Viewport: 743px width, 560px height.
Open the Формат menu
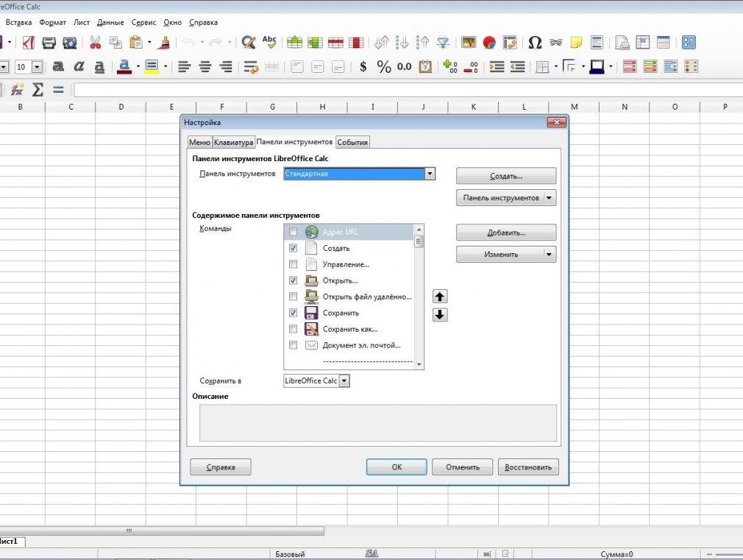tap(52, 22)
